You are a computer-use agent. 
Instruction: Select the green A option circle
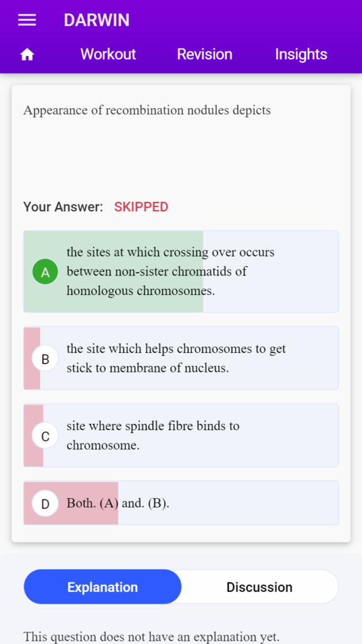click(45, 272)
